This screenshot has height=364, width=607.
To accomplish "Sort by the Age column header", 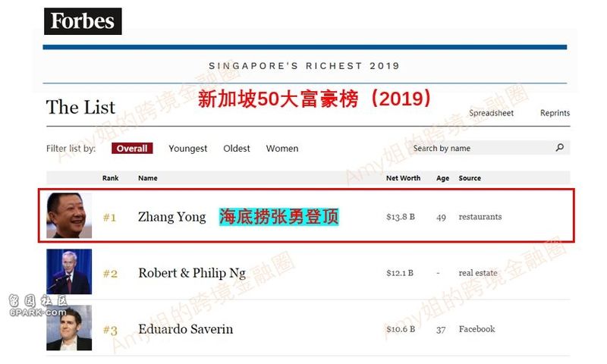I will click(442, 178).
